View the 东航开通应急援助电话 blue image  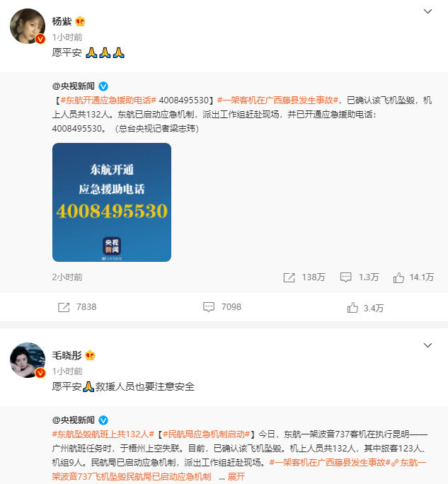(112, 202)
